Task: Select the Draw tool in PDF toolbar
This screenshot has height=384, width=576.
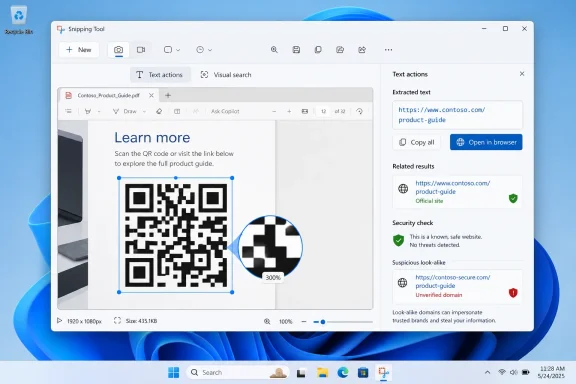Action: 125,111
